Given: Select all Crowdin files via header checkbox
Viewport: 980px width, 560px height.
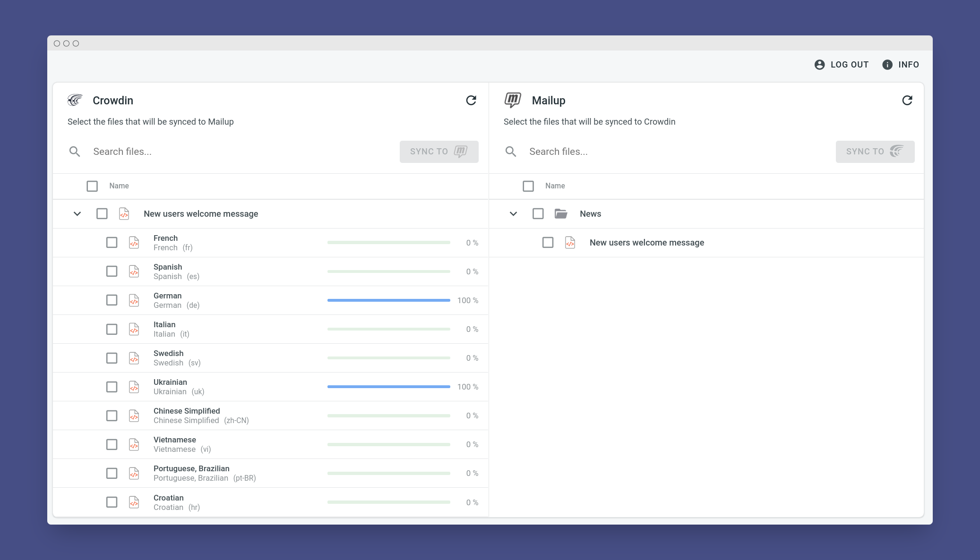Looking at the screenshot, I should tap(92, 186).
